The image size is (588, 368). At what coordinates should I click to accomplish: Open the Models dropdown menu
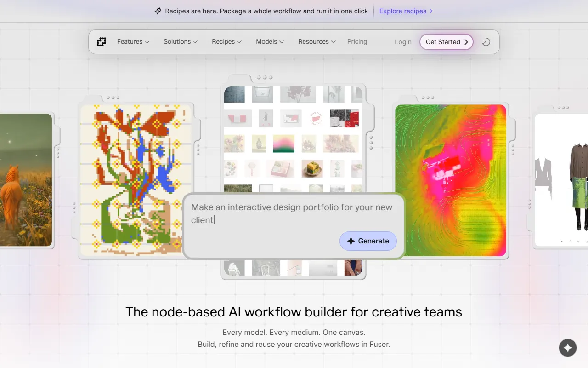(x=270, y=41)
